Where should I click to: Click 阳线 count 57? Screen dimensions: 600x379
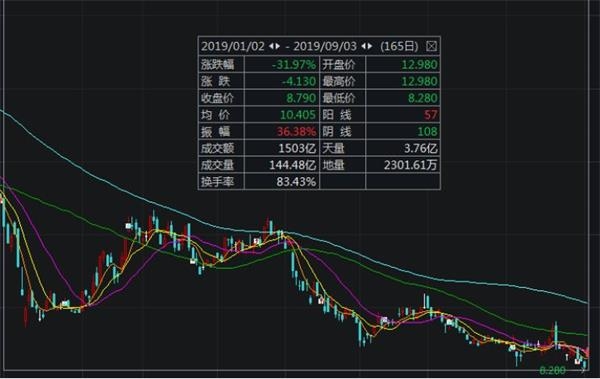click(430, 115)
